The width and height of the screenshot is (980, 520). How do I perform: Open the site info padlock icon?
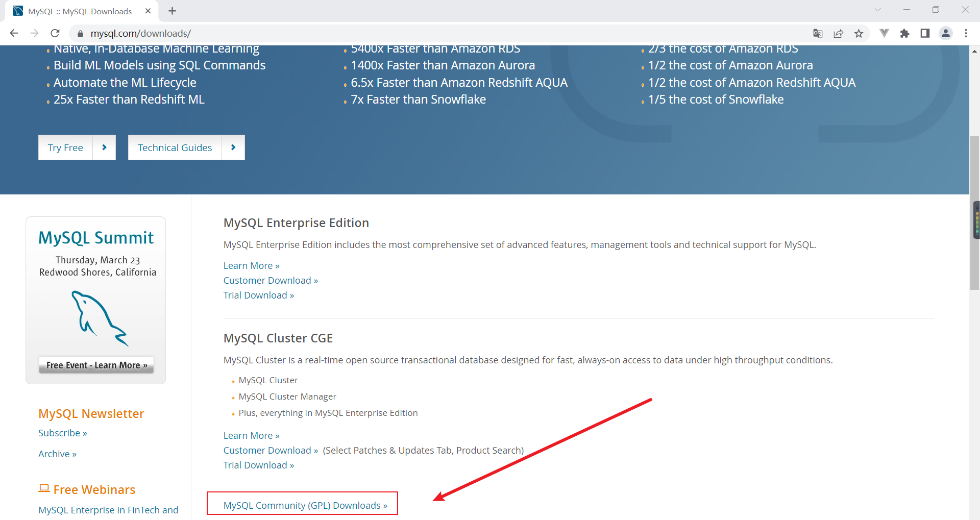tap(80, 34)
